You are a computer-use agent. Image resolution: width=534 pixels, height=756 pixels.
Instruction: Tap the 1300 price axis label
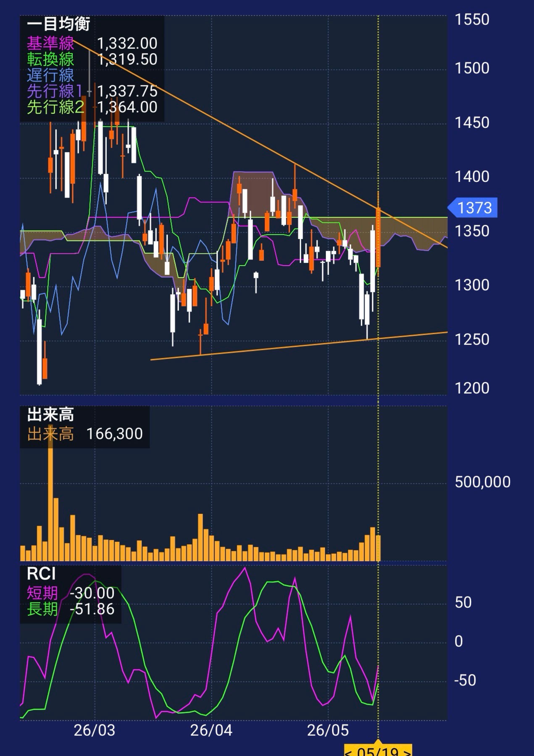[x=472, y=285]
